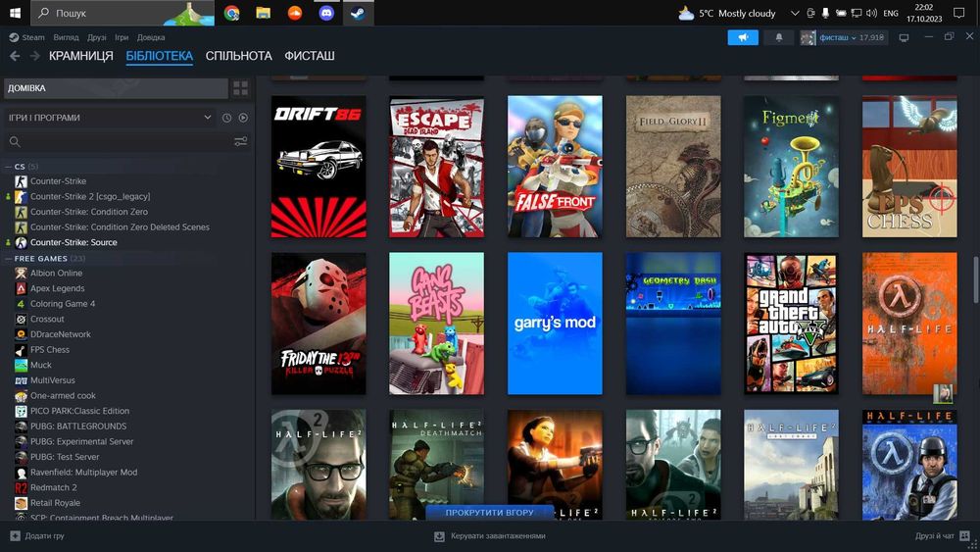Open advanced filter options icon

[241, 142]
